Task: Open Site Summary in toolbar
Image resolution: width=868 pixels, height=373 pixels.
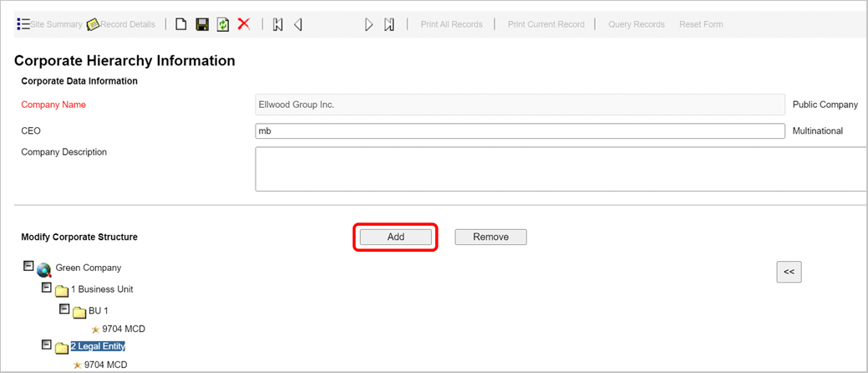Action: coord(50,24)
